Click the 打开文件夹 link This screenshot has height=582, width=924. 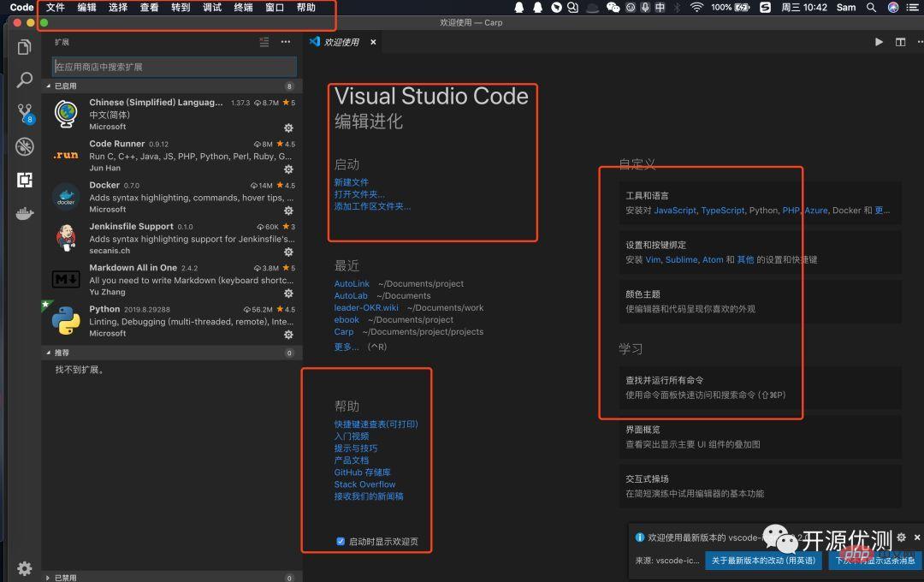(359, 194)
